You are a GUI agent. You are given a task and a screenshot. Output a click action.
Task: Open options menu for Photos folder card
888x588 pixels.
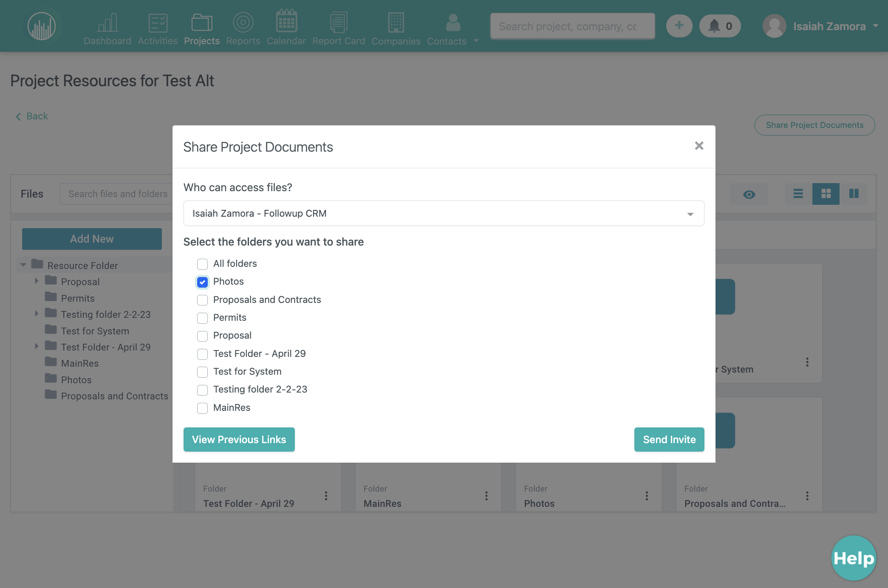[x=647, y=496]
